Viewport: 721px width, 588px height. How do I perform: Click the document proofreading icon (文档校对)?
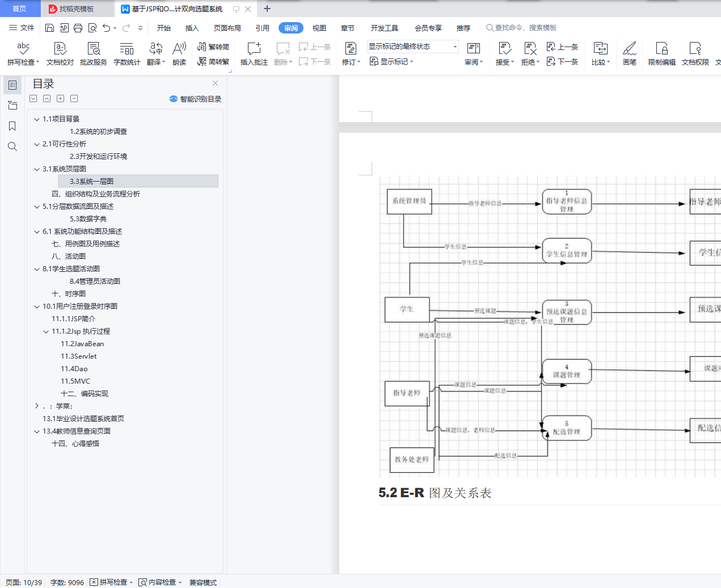tap(60, 54)
